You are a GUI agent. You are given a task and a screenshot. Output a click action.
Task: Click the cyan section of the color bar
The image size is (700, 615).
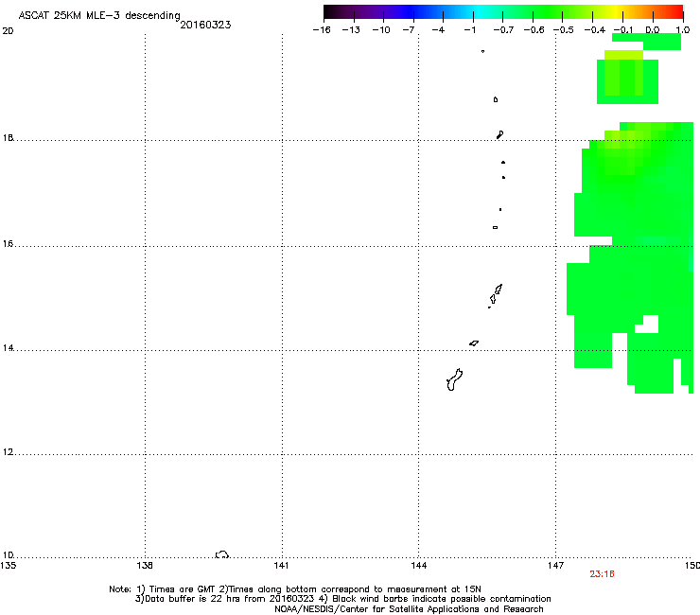tap(478, 11)
